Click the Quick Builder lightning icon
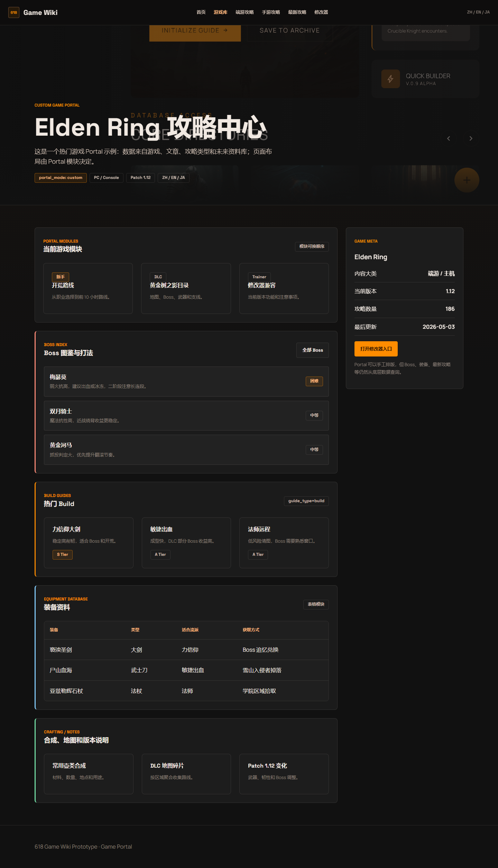Screen dimensions: 498x868 (390, 79)
